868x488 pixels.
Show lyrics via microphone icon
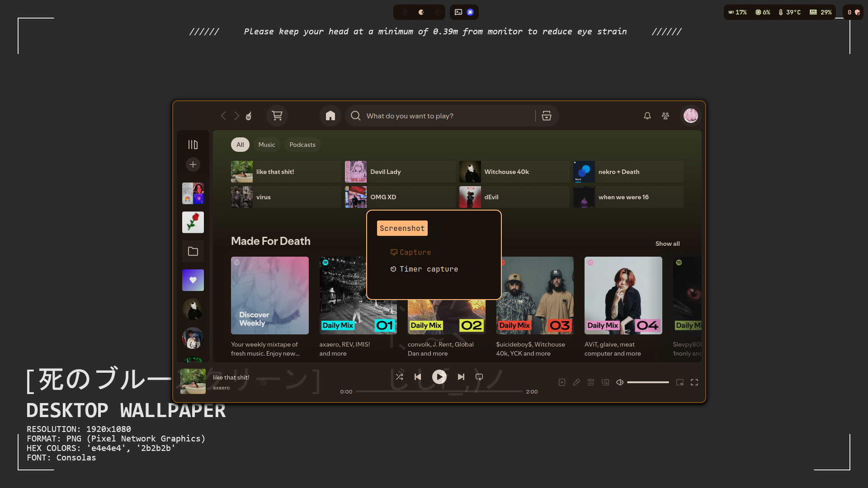point(576,382)
